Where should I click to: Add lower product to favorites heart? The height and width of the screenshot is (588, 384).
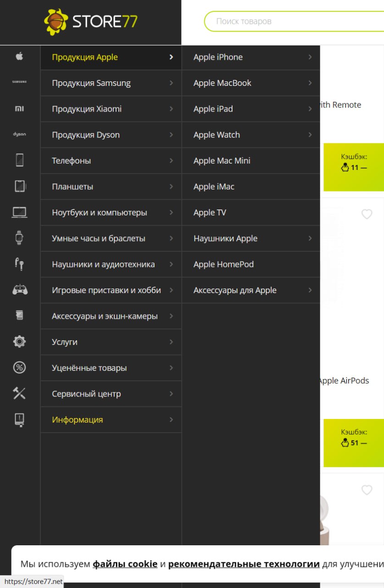pos(367,490)
